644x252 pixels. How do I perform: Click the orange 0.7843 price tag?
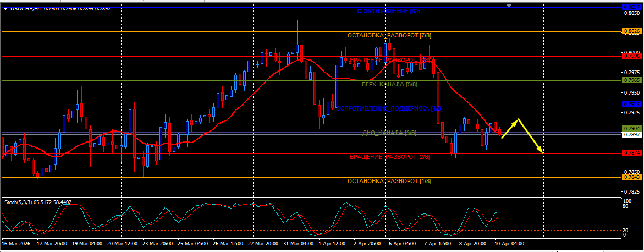click(632, 177)
